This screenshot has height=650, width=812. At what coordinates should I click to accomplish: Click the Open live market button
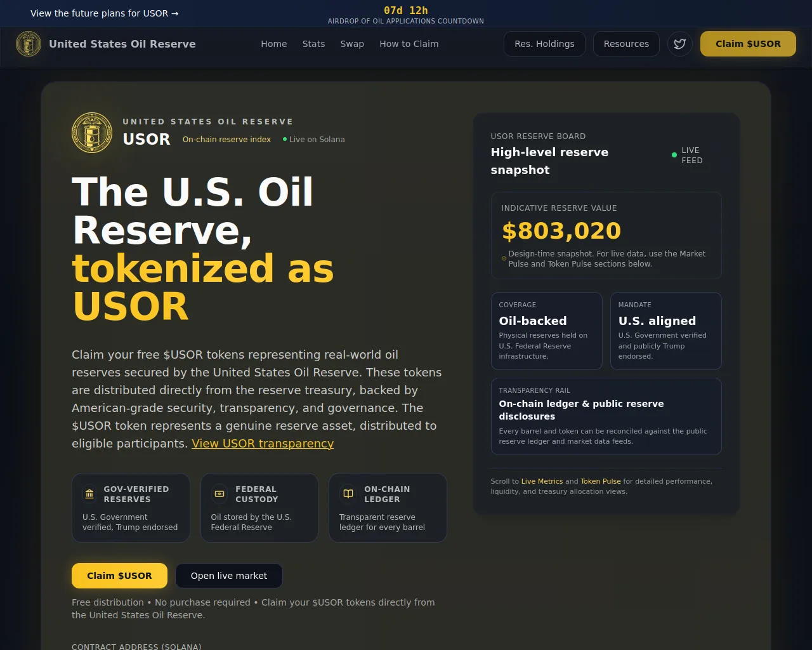229,576
